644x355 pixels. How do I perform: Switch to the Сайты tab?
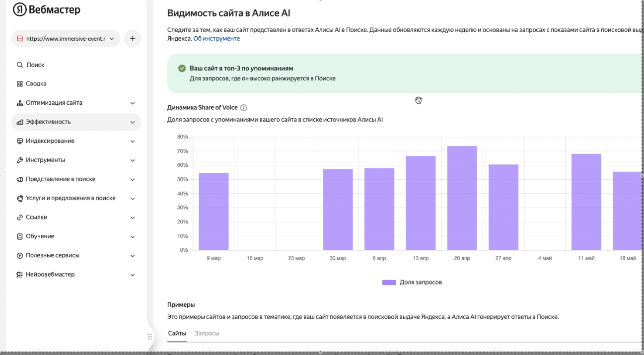(x=177, y=333)
